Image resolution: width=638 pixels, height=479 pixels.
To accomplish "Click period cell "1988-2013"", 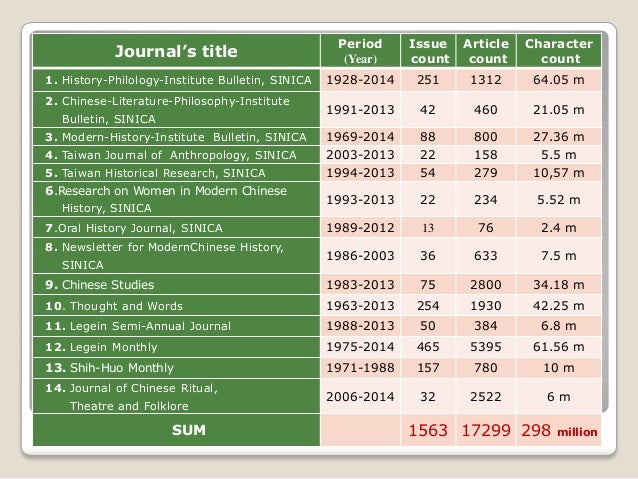I will pos(360,326).
